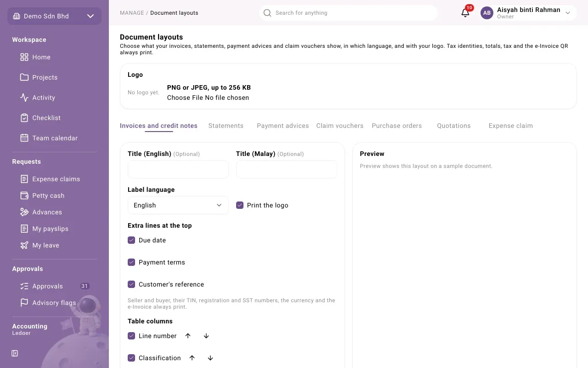
Task: Click the Title (Malay) input field
Action: click(287, 169)
